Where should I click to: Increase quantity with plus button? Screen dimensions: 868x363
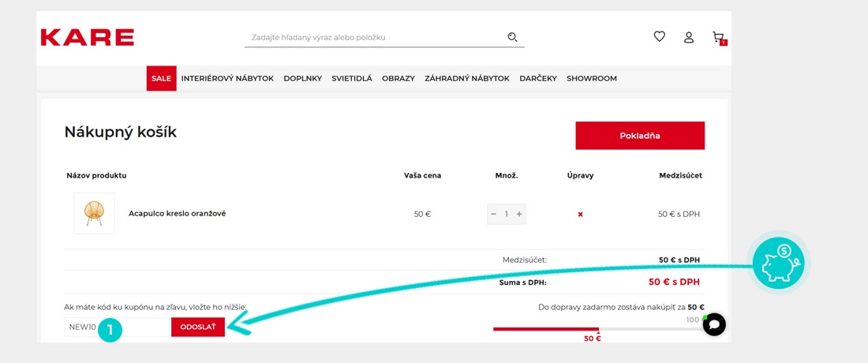click(519, 214)
